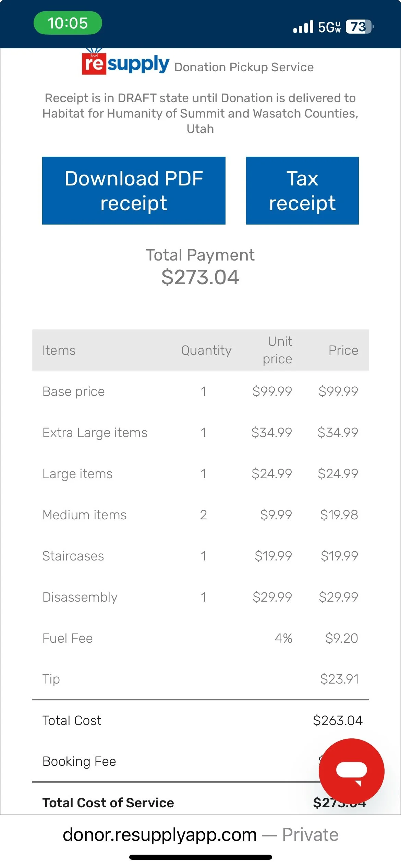Tap the Price column header
Image resolution: width=401 pixels, height=868 pixels.
click(343, 350)
